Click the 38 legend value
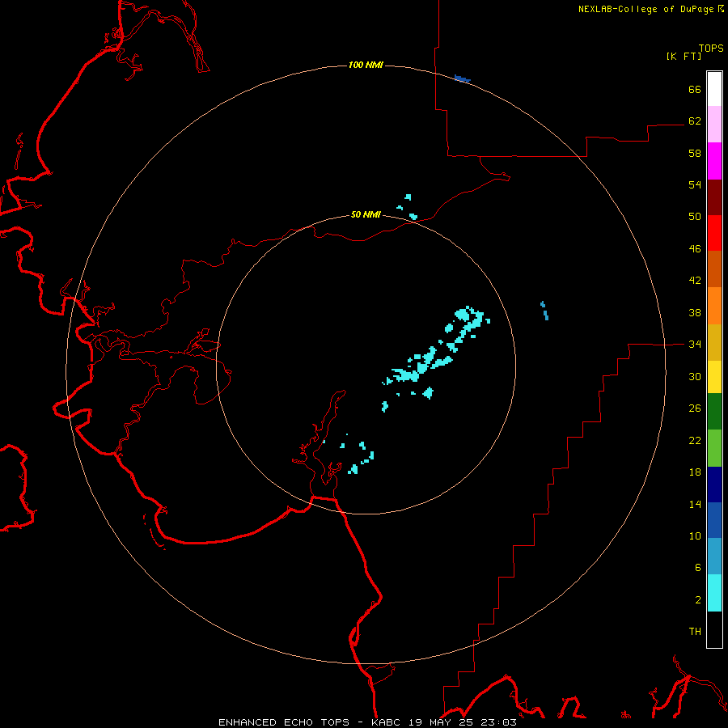The image size is (728, 728). tap(695, 312)
